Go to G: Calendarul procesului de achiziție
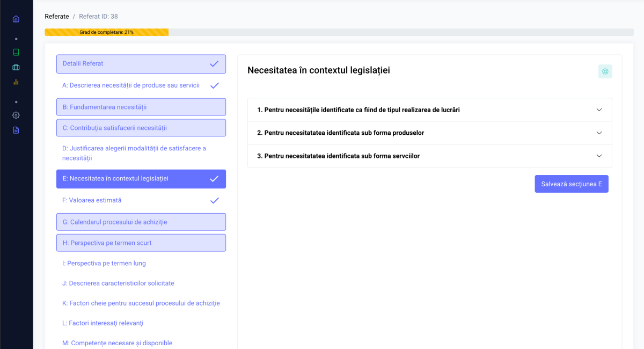This screenshot has width=644, height=349. [x=141, y=222]
